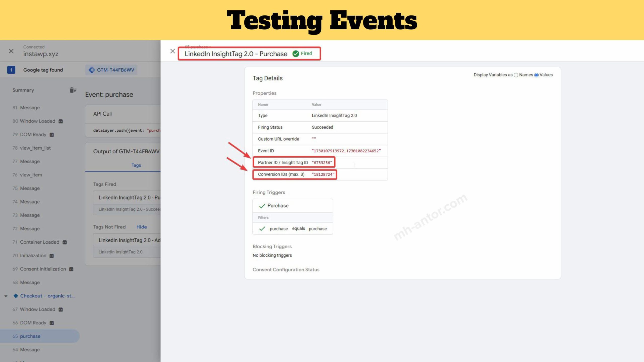
Task: Switch to the Tags tab
Action: coord(136,165)
